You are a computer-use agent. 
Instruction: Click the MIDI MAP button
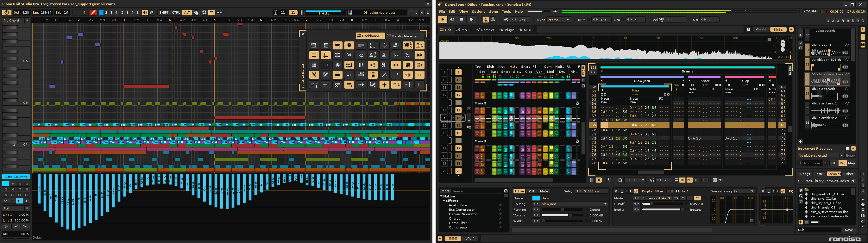tap(810, 11)
